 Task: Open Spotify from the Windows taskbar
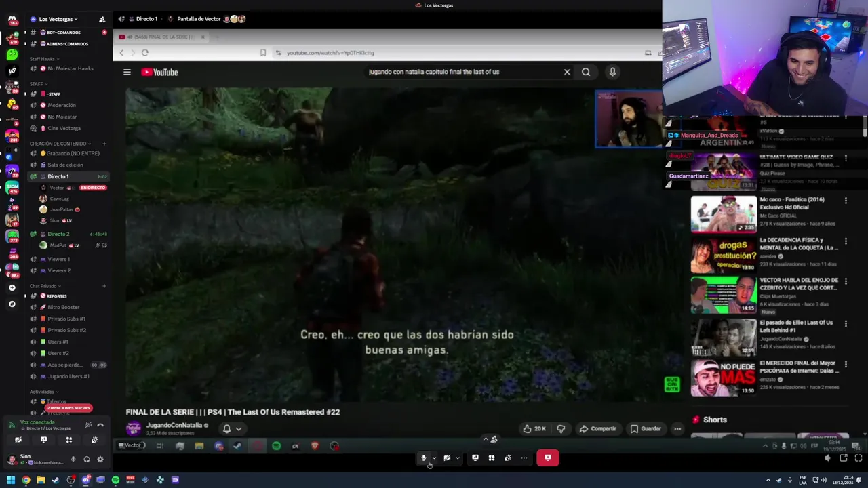click(115, 481)
